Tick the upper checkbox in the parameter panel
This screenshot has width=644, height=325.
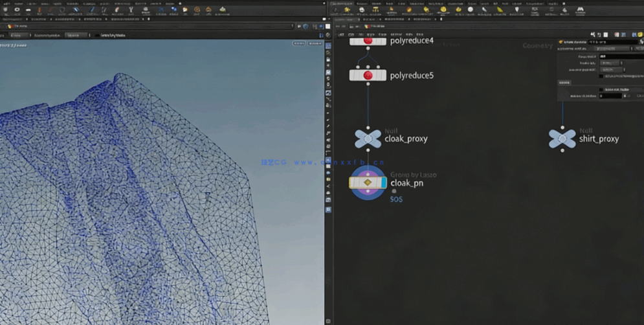point(601,76)
